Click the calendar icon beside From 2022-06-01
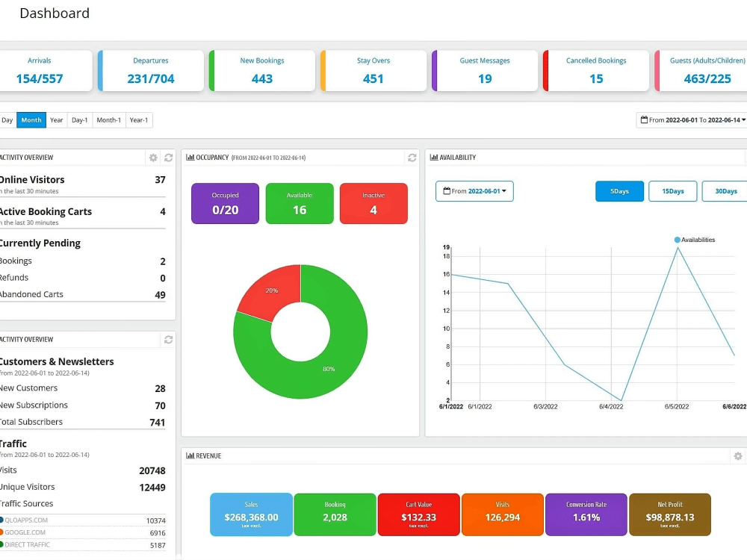This screenshot has width=747, height=560. pos(445,190)
